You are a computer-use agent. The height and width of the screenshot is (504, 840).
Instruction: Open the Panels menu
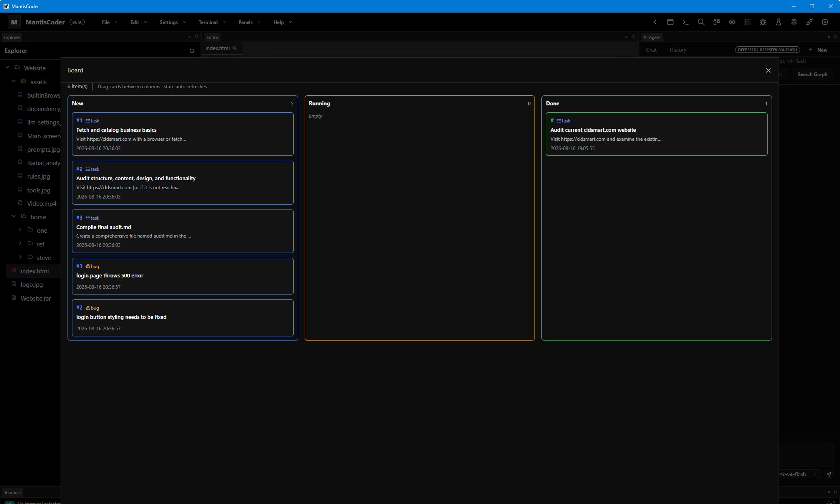[249, 22]
